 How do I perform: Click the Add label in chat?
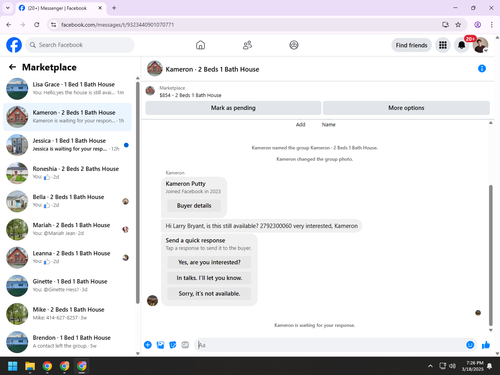pos(300,124)
